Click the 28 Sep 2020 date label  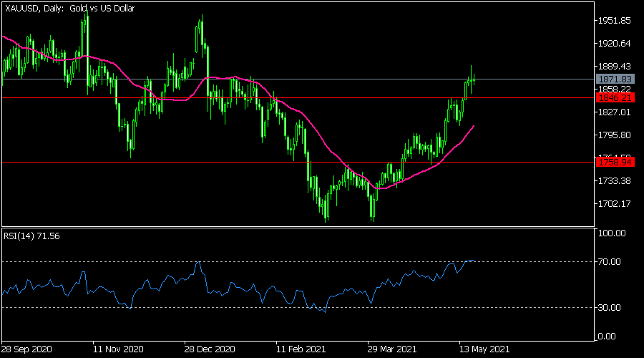27,350
